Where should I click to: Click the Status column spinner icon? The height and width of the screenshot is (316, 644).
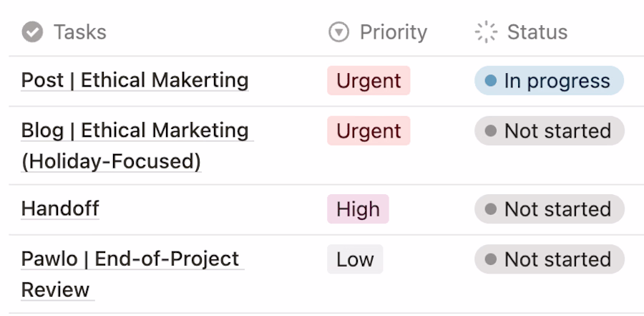click(486, 32)
